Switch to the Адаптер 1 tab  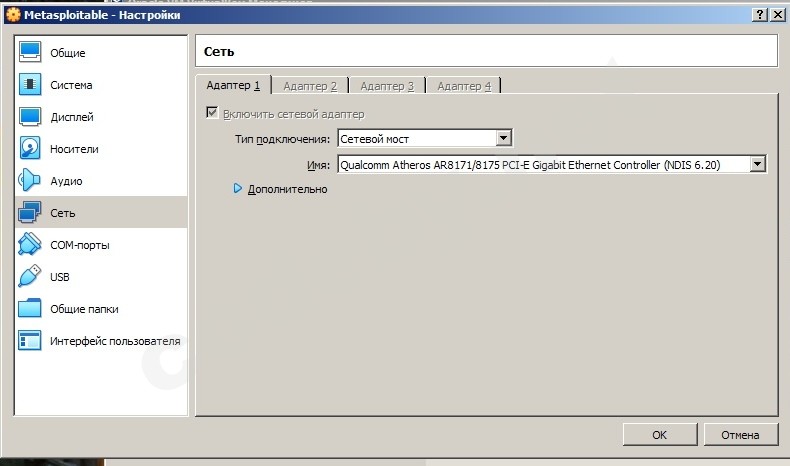233,85
